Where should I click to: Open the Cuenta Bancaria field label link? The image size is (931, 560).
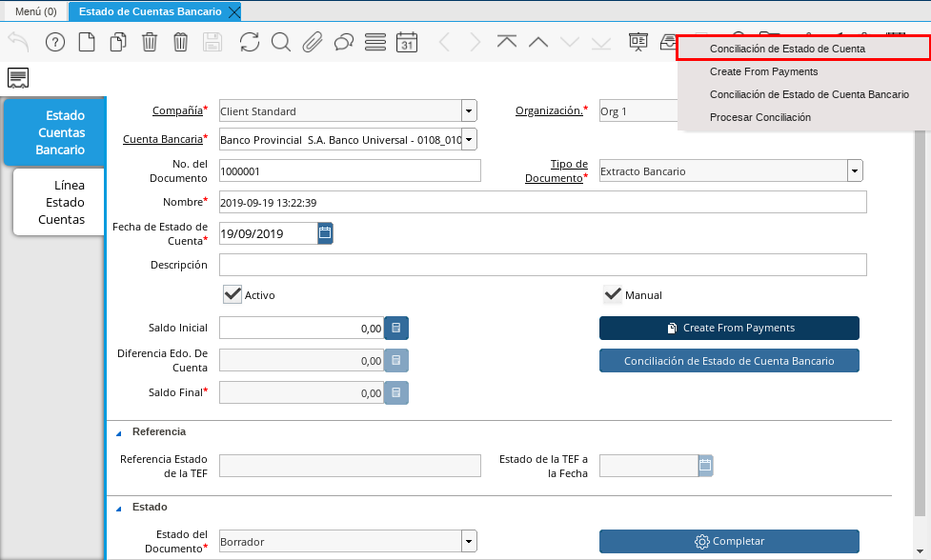163,139
